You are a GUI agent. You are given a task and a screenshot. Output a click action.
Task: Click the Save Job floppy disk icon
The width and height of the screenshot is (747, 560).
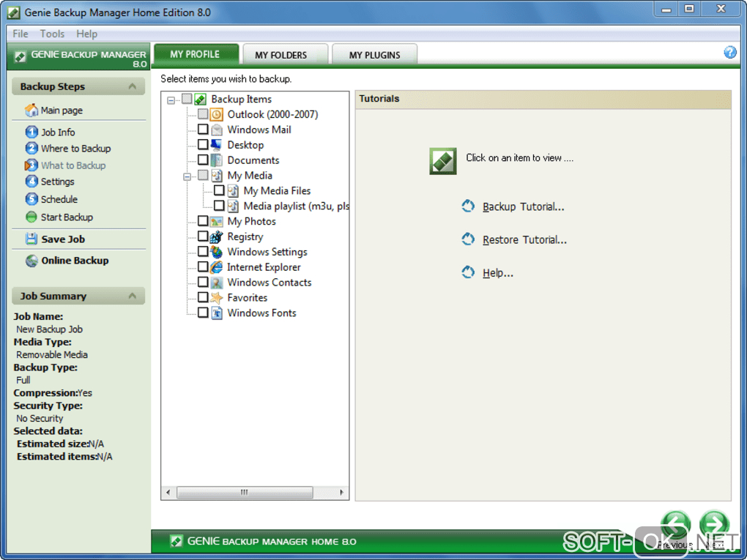coord(31,239)
